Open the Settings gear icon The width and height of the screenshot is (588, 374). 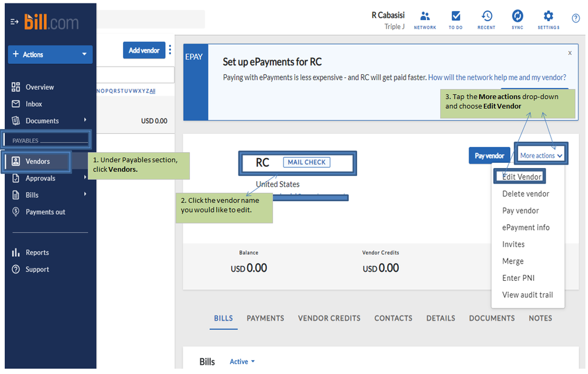[x=548, y=17]
